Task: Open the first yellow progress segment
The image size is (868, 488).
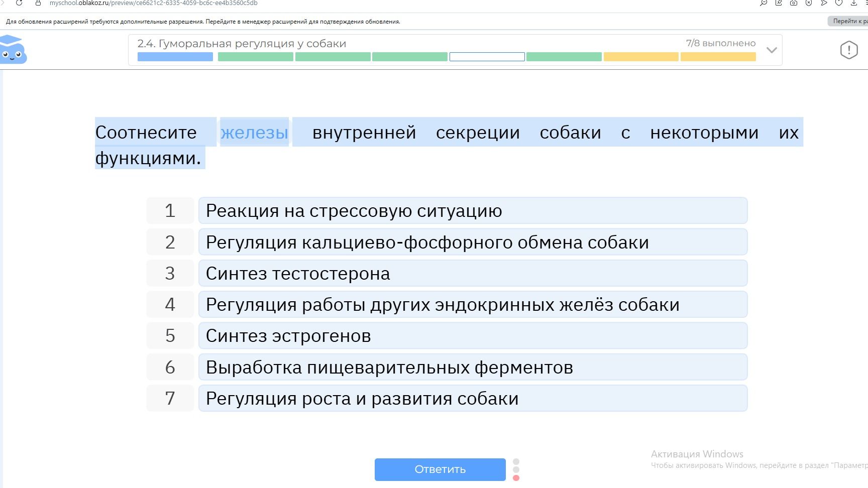Action: (x=641, y=57)
